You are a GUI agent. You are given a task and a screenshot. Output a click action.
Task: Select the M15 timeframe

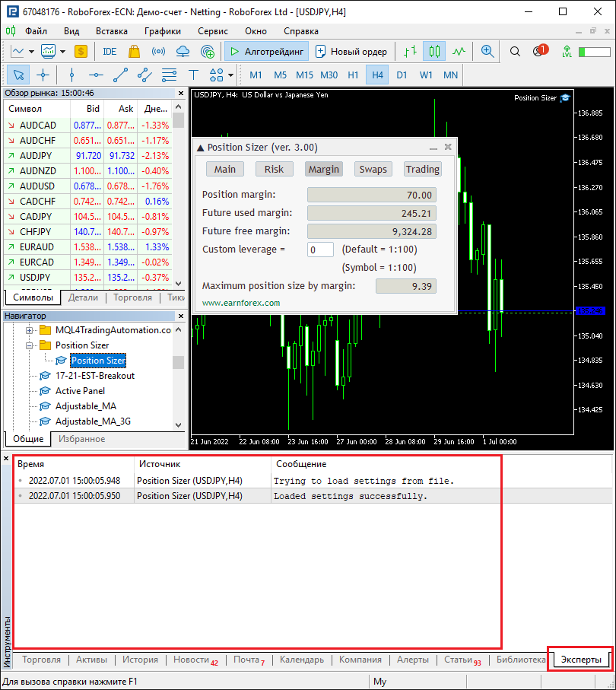(304, 75)
